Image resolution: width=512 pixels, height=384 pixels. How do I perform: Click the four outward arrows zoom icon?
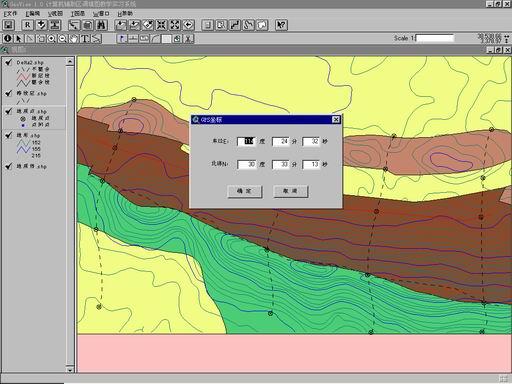pos(175,25)
